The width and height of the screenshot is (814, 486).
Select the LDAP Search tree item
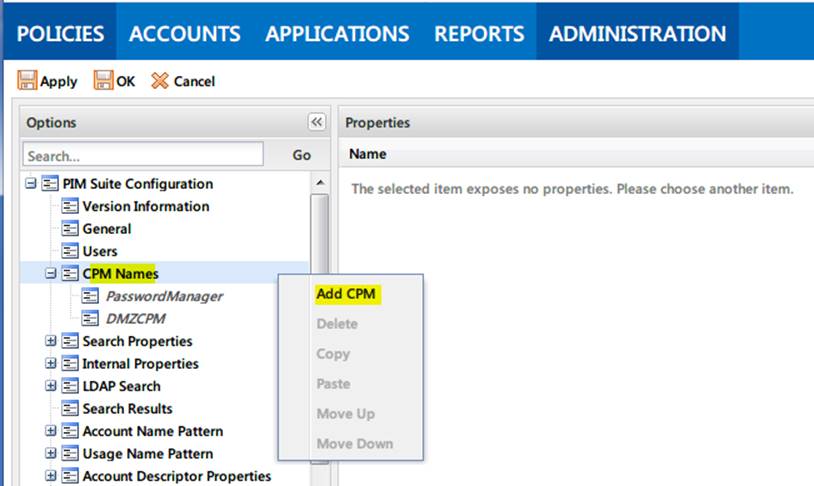point(121,386)
